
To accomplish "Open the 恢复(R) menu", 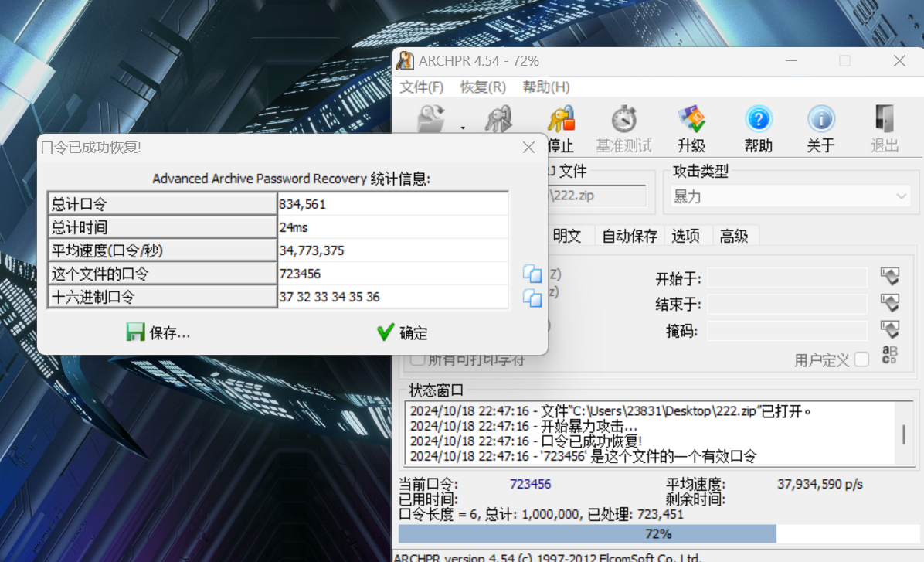I will click(x=483, y=87).
